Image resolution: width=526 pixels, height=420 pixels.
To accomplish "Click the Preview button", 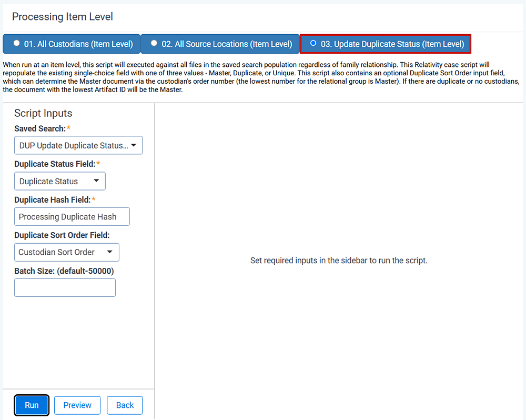I will tap(77, 405).
